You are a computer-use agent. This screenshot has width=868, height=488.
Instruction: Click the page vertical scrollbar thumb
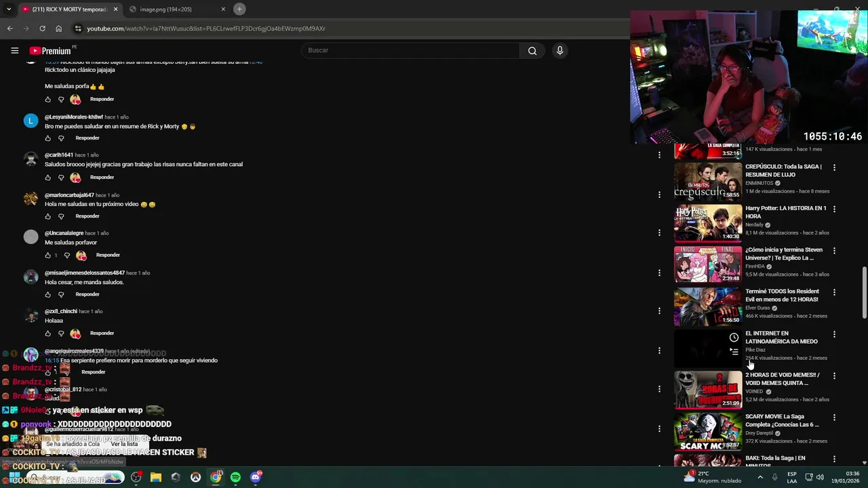pyautogui.click(x=864, y=292)
